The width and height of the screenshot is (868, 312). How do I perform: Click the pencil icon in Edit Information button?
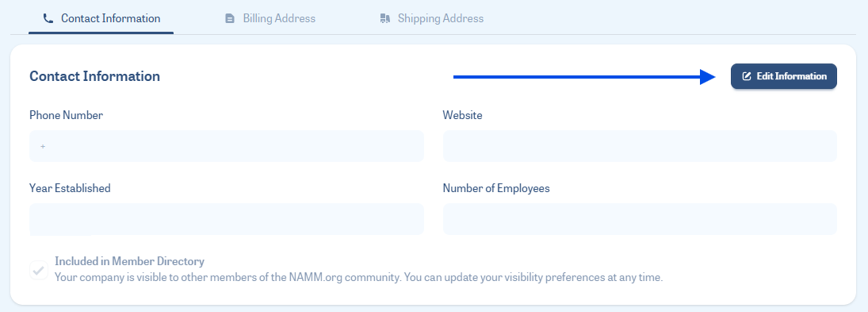746,76
